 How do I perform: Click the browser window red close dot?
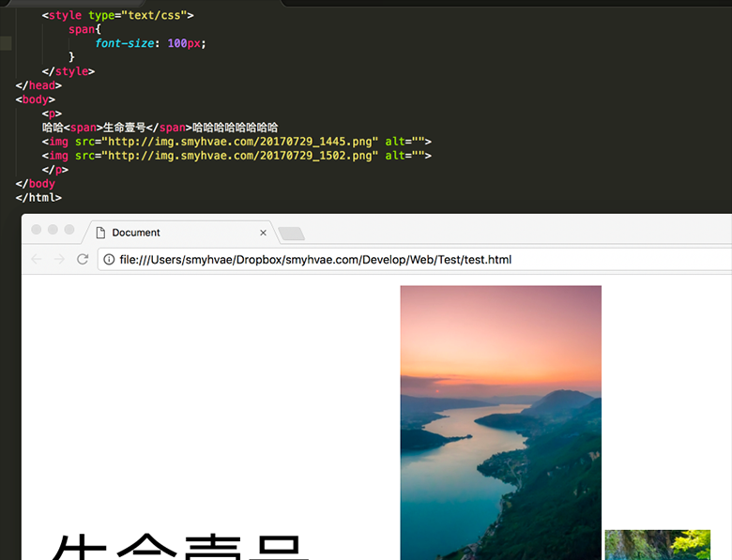pyautogui.click(x=37, y=229)
